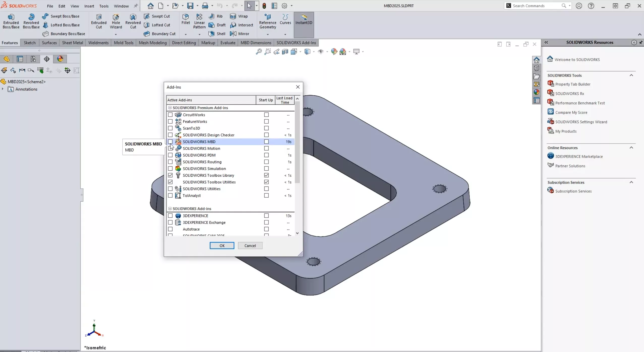Click the Edit Appearance color sphere icon

click(x=334, y=52)
